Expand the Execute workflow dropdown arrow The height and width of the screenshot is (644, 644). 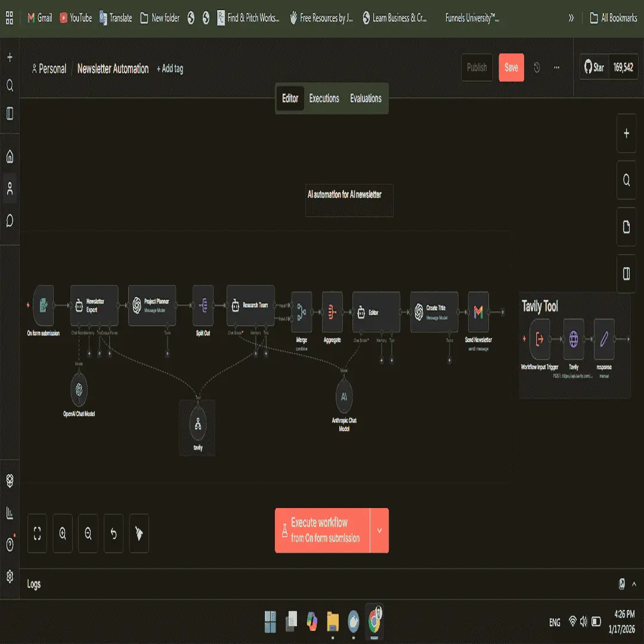380,530
